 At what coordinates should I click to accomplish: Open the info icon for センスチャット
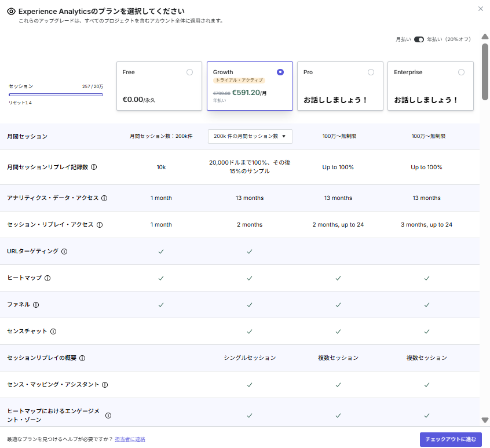53,332
